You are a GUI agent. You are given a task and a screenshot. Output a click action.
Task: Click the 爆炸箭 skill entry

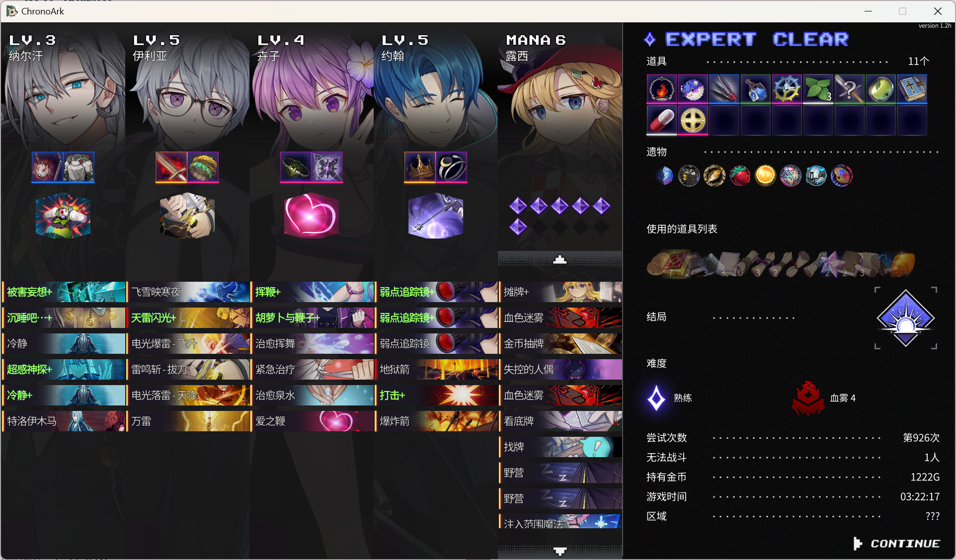click(436, 421)
